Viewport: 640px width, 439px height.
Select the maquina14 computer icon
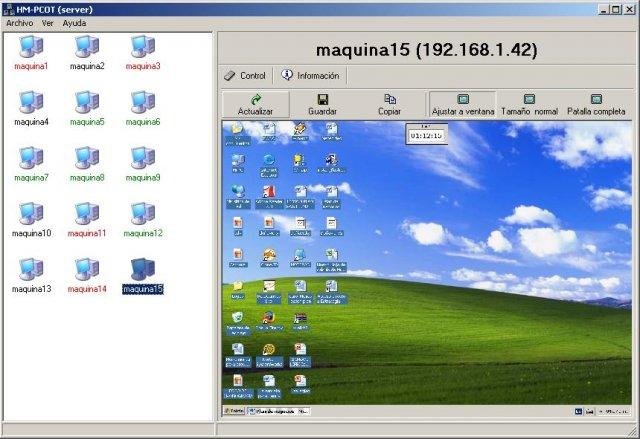[x=87, y=270]
